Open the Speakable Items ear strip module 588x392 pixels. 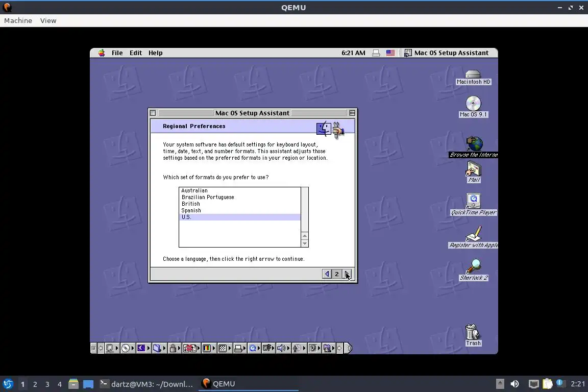click(x=314, y=348)
